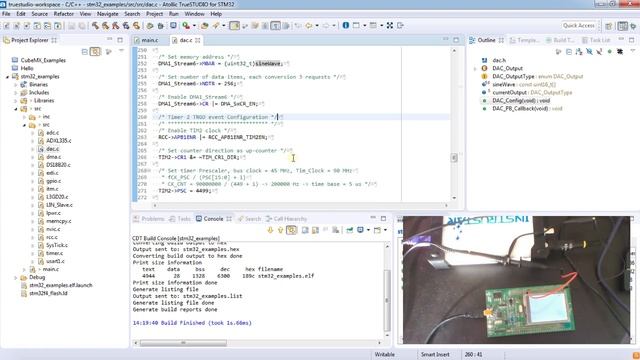Expand DAC_Output in Outline

474,69
